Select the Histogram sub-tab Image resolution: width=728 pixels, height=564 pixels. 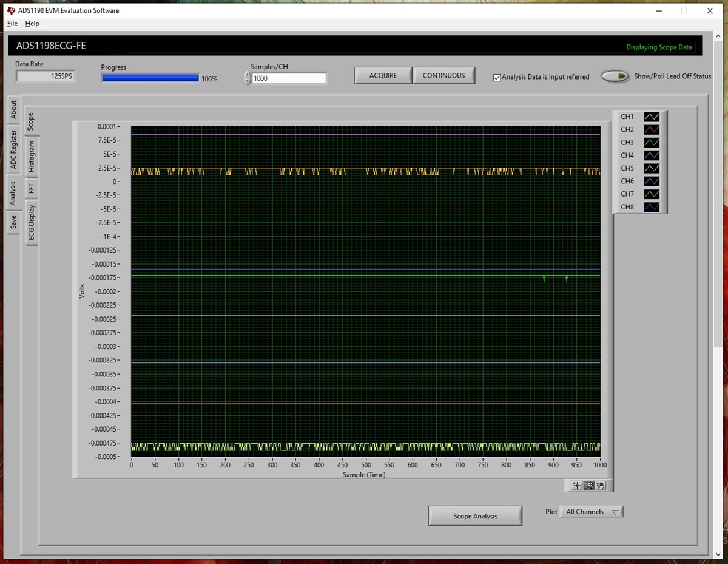[x=31, y=157]
